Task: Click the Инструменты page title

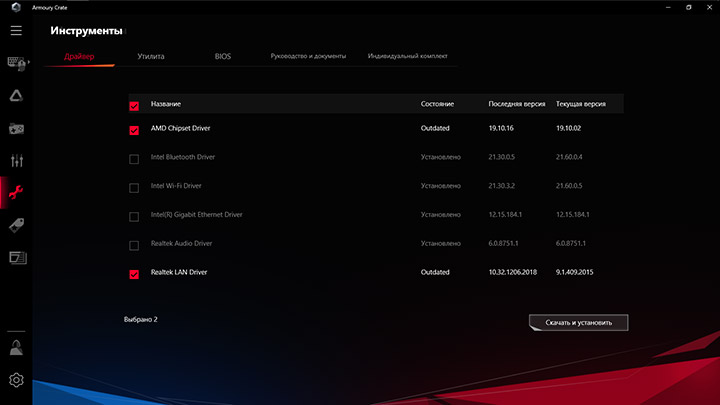Action: coord(86,31)
